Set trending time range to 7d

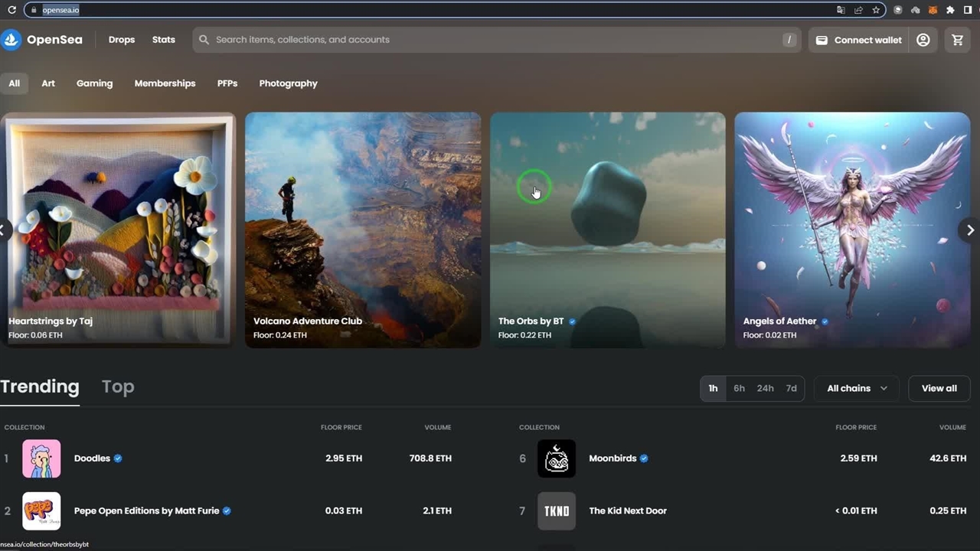tap(791, 389)
